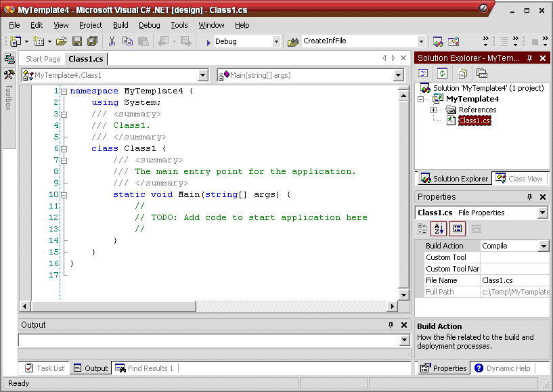Switch to the Task List tab
This screenshot has width=553, height=392.
tap(45, 368)
